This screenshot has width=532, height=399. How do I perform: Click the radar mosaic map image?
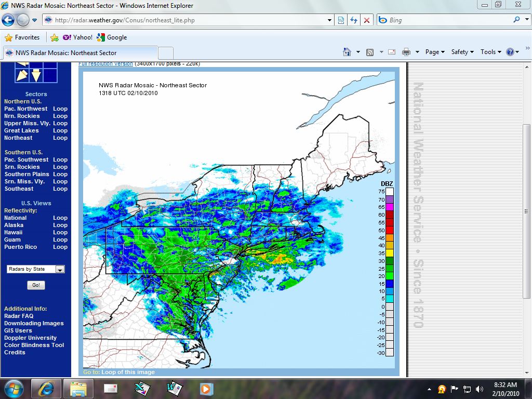pyautogui.click(x=239, y=220)
